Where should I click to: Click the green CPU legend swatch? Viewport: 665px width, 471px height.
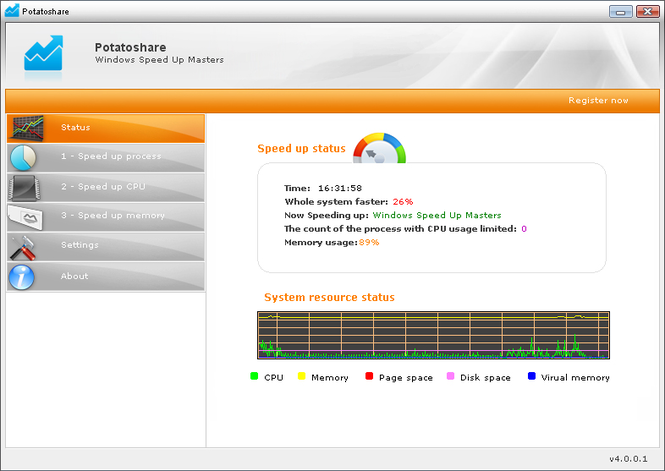pyautogui.click(x=254, y=376)
